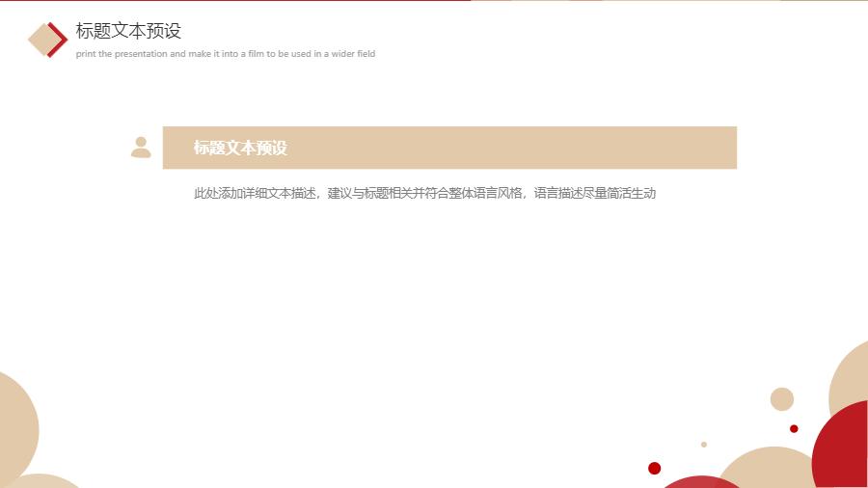868x488 pixels.
Task: Select the small red dot beneath the beige circle
Action: coord(794,428)
